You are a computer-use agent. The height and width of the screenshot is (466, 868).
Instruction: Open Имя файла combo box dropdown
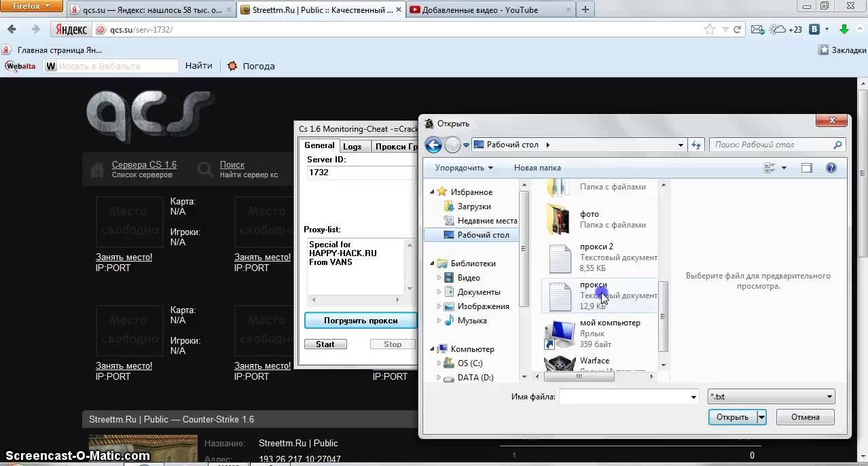pyautogui.click(x=693, y=397)
